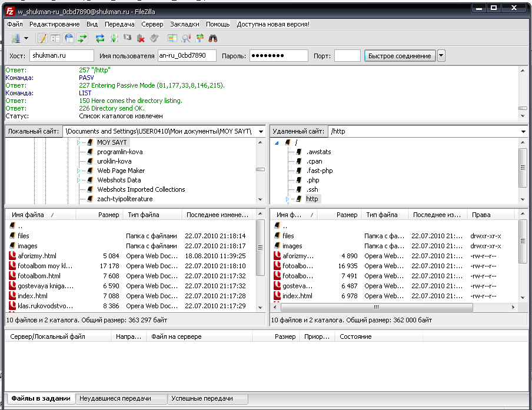Screen dimensions: 532x410
Task: Expand the remote http folder
Action: pos(287,199)
